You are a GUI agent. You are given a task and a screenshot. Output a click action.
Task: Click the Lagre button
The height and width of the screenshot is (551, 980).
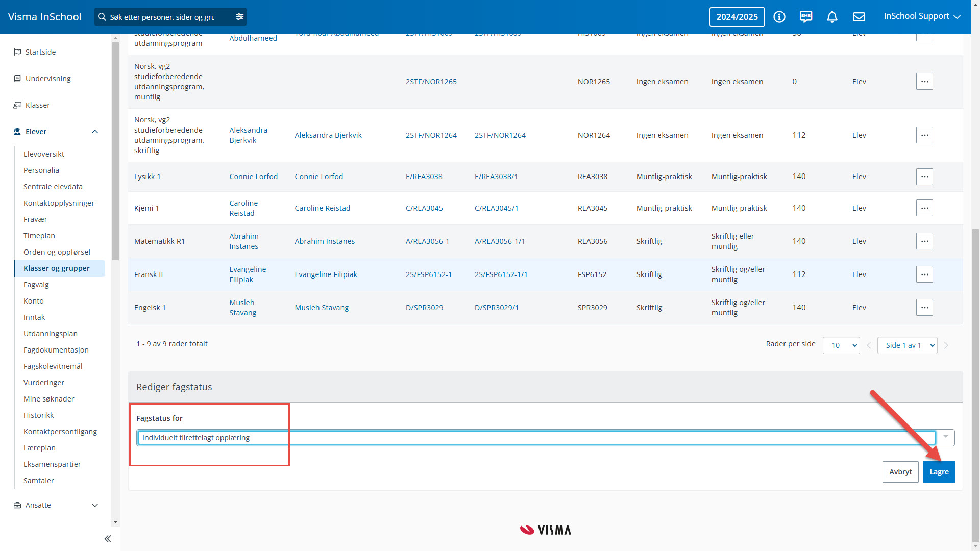939,472
